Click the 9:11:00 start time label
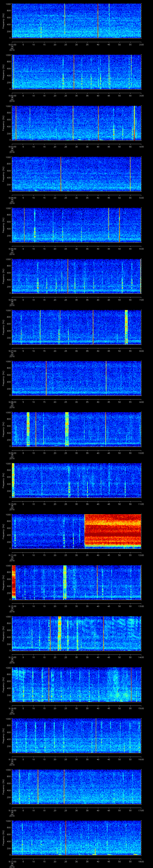Image resolution: width=153 pixels, height=868 pixels. click(12, 555)
